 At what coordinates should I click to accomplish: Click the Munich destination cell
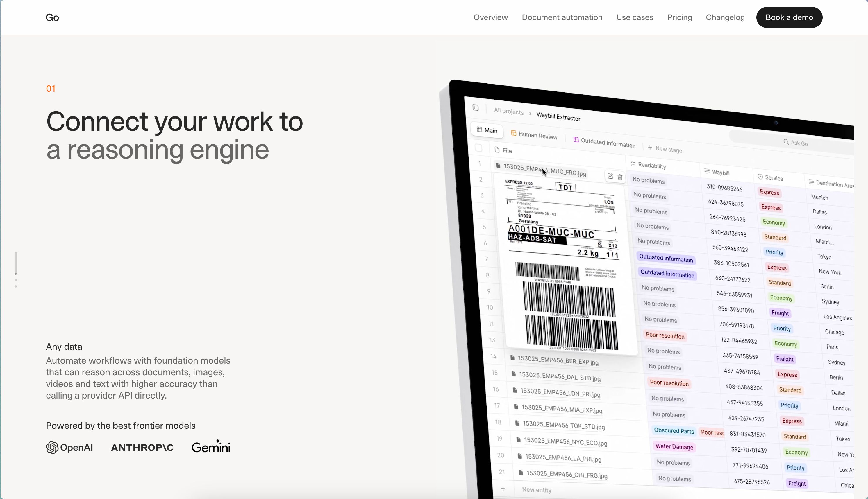coord(819,198)
